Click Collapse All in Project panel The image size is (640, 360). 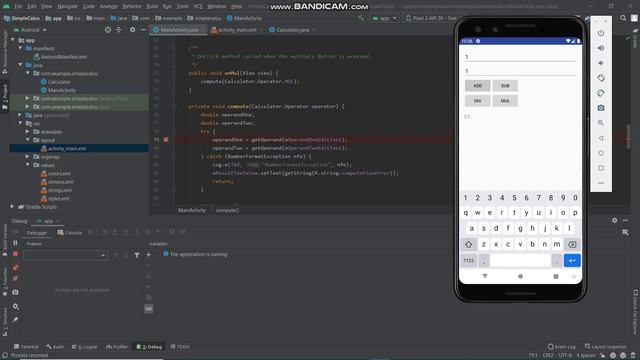119,30
